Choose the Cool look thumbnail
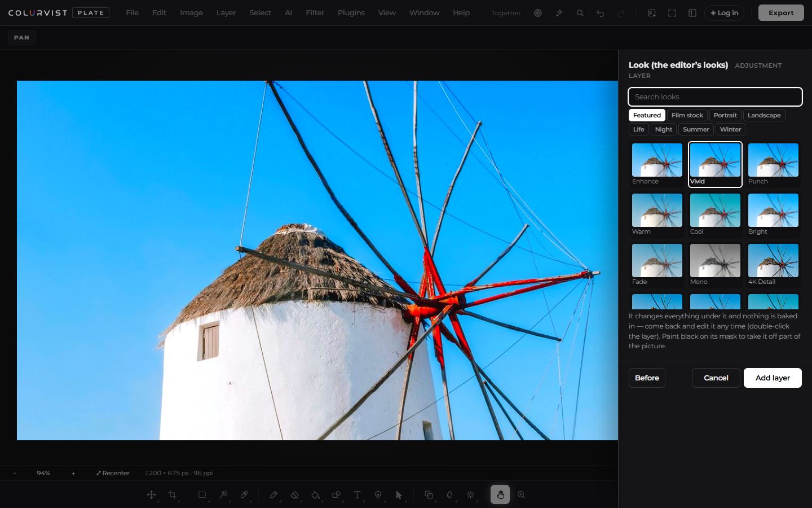The image size is (812, 508). click(715, 214)
